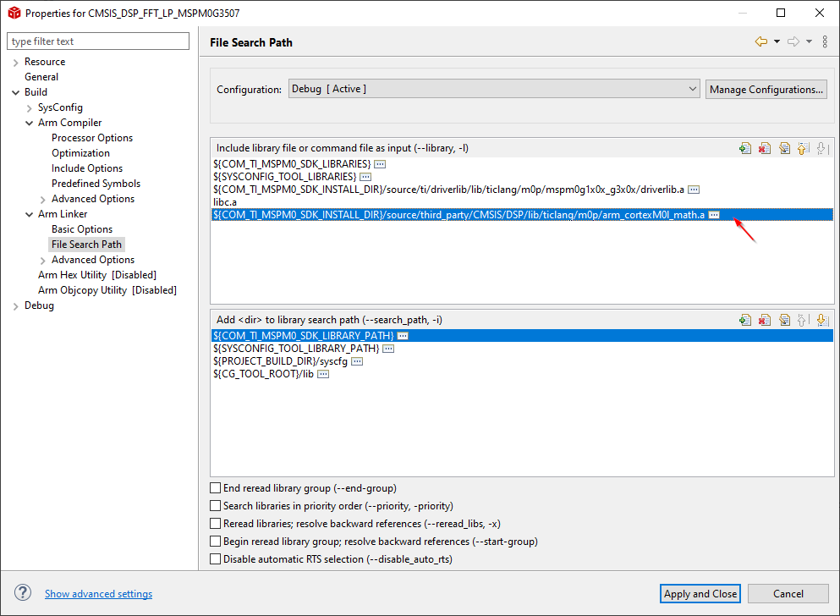
Task: Click Manage Configurations button
Action: point(766,90)
